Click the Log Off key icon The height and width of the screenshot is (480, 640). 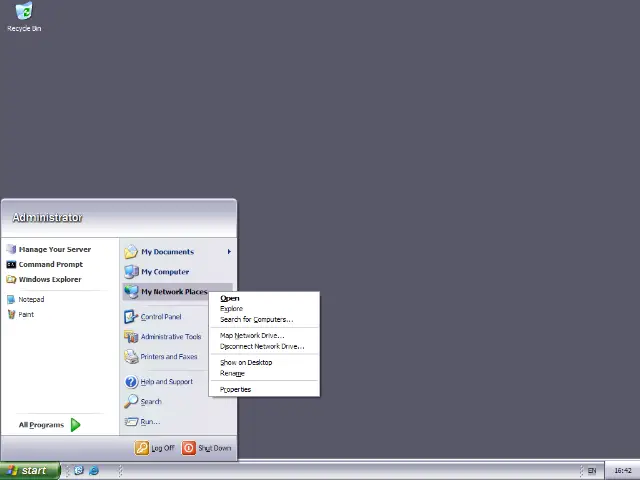tap(142, 448)
